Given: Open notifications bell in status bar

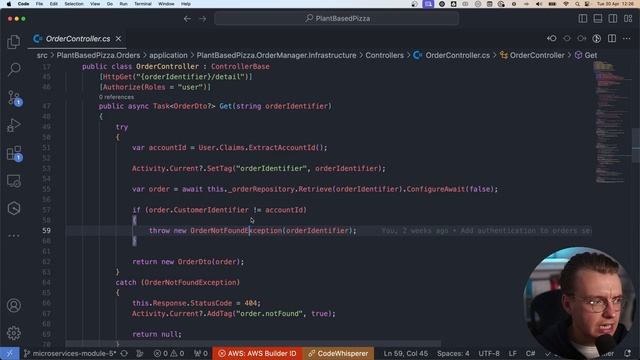Looking at the screenshot, I should [x=628, y=353].
